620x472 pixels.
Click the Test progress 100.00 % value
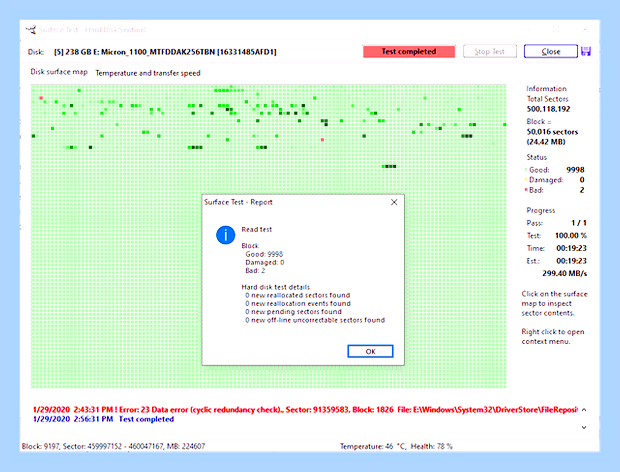[571, 236]
